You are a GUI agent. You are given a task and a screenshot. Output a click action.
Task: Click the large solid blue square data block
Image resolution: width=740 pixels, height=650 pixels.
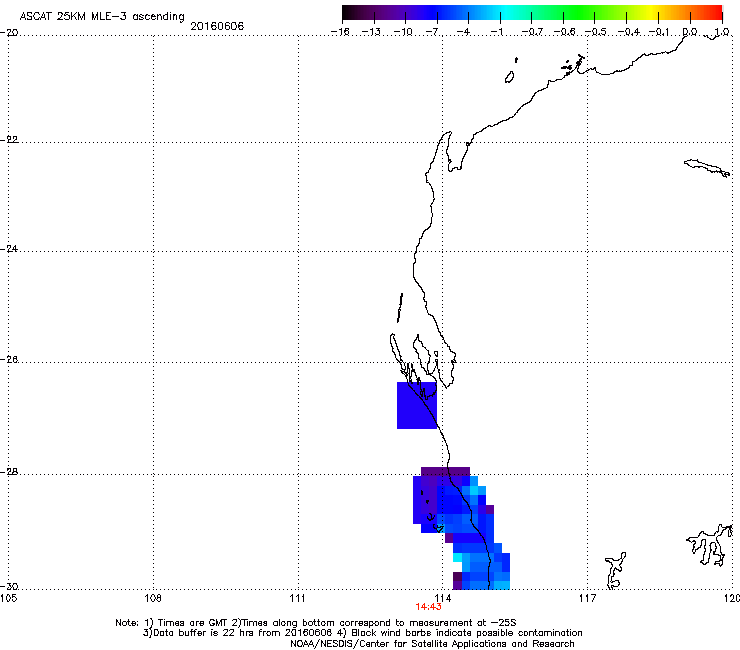coord(417,405)
